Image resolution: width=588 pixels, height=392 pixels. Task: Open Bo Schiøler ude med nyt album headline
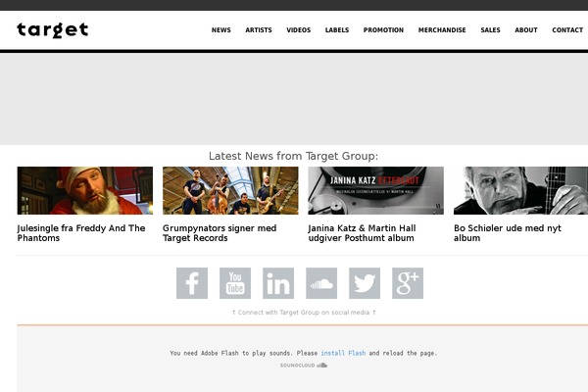(x=508, y=233)
